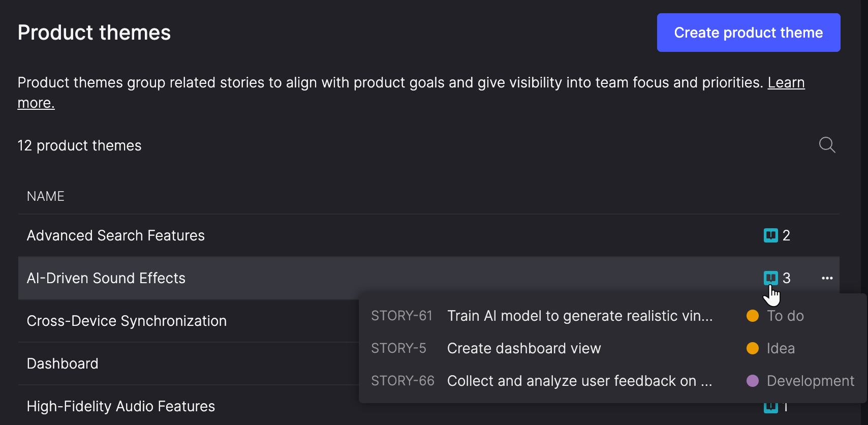This screenshot has height=425, width=868.
Task: Open STORY-61 Train AI model story
Action: click(x=579, y=316)
